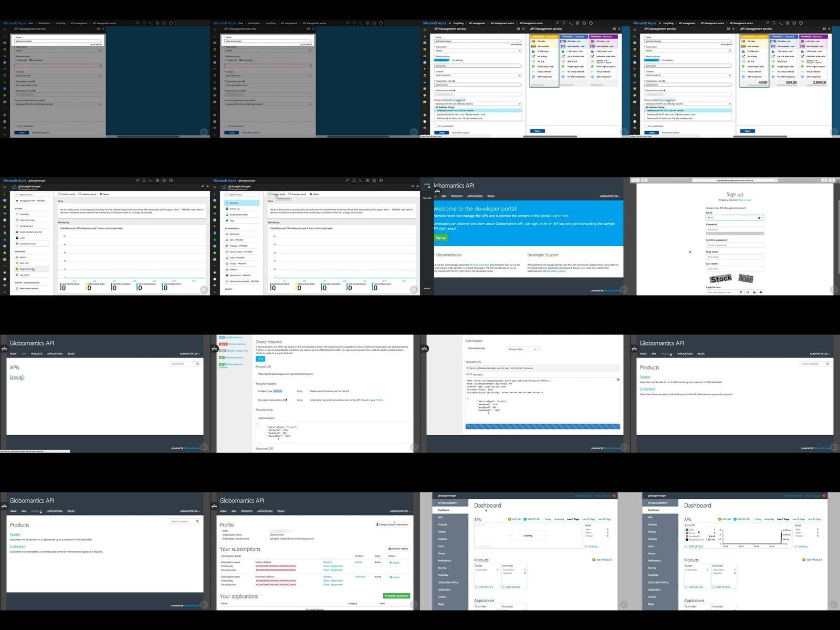
Task: Open Subscription dropdown in the frame with 49.00 price
Action: [688, 51]
